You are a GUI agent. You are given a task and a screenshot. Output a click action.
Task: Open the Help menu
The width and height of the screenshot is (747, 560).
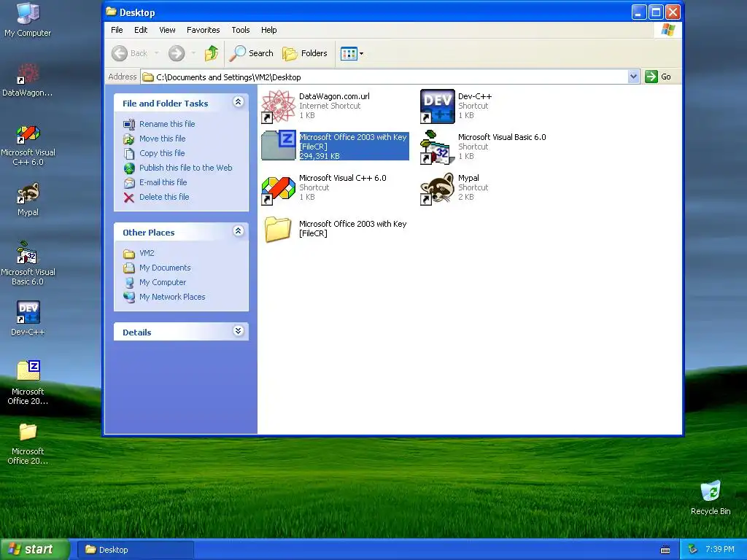tap(268, 30)
